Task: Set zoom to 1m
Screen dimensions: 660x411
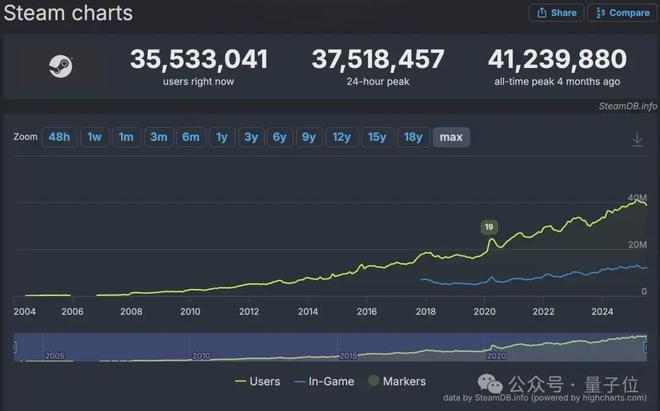Action: (x=126, y=137)
